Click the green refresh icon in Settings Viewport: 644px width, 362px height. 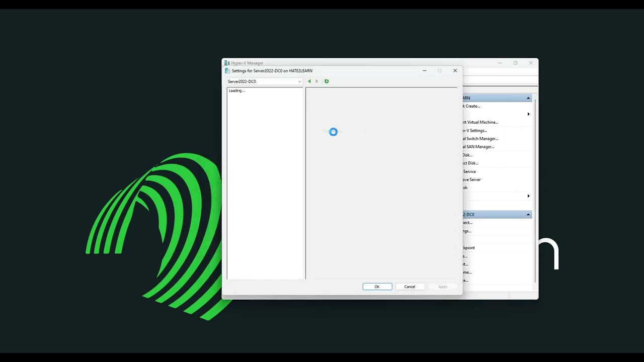point(327,81)
